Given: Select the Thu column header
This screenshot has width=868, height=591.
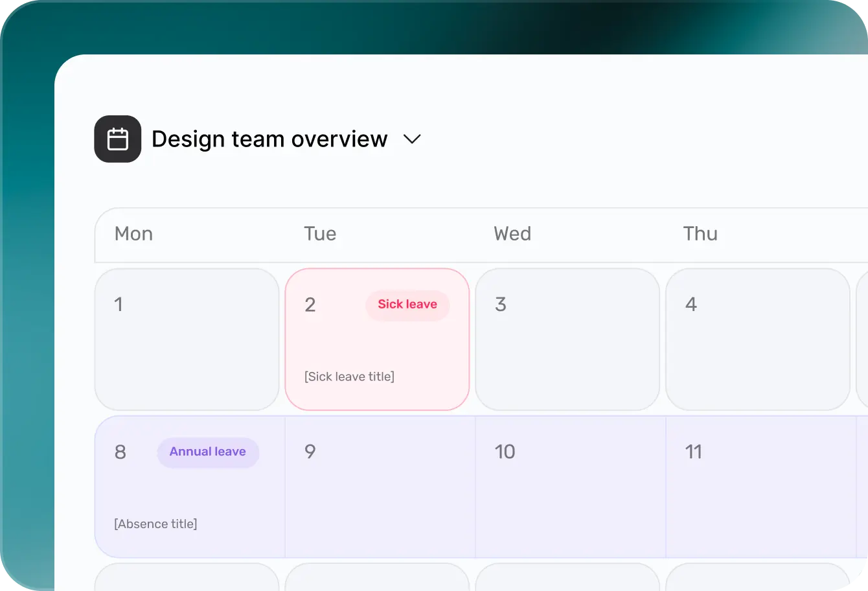Looking at the screenshot, I should 700,234.
